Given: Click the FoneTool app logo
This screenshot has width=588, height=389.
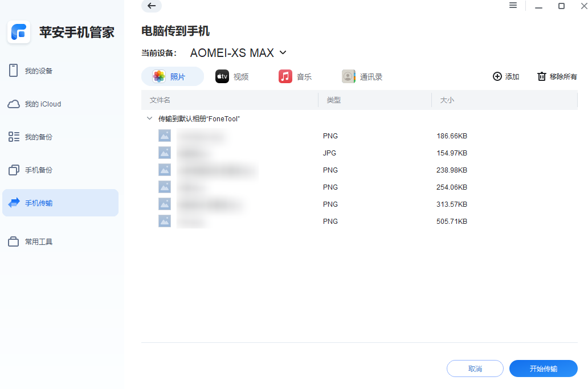Looking at the screenshot, I should (19, 32).
